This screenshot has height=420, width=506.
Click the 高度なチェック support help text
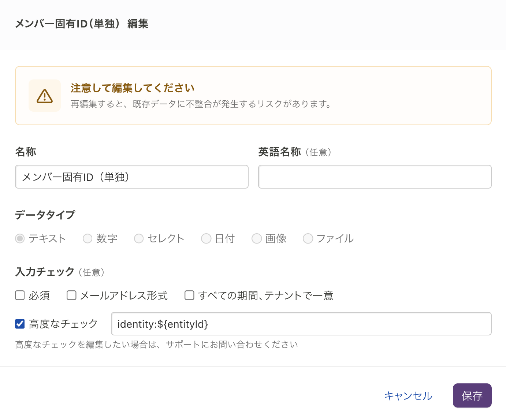pos(156,345)
